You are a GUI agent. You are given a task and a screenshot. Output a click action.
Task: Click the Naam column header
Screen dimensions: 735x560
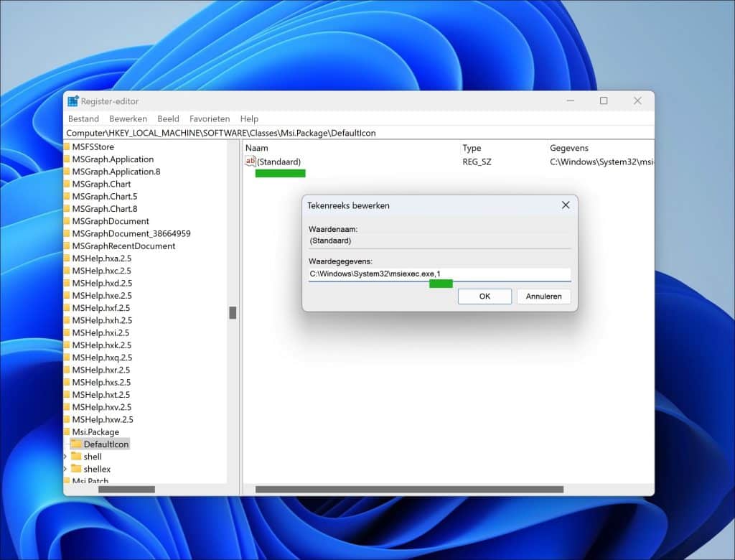coord(257,148)
